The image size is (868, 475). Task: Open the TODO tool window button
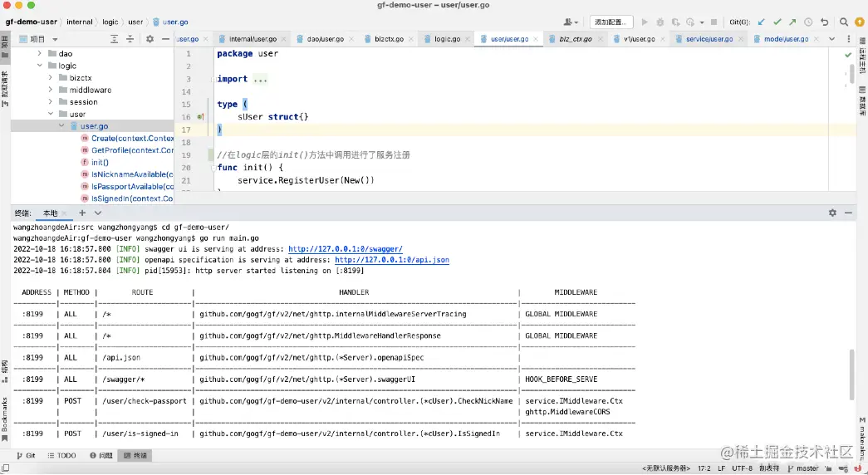point(61,455)
